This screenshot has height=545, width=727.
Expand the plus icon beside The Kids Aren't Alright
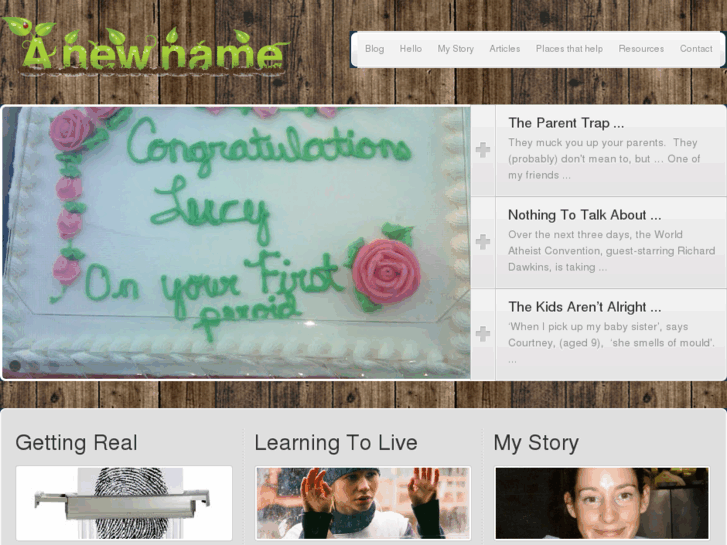pyautogui.click(x=483, y=333)
